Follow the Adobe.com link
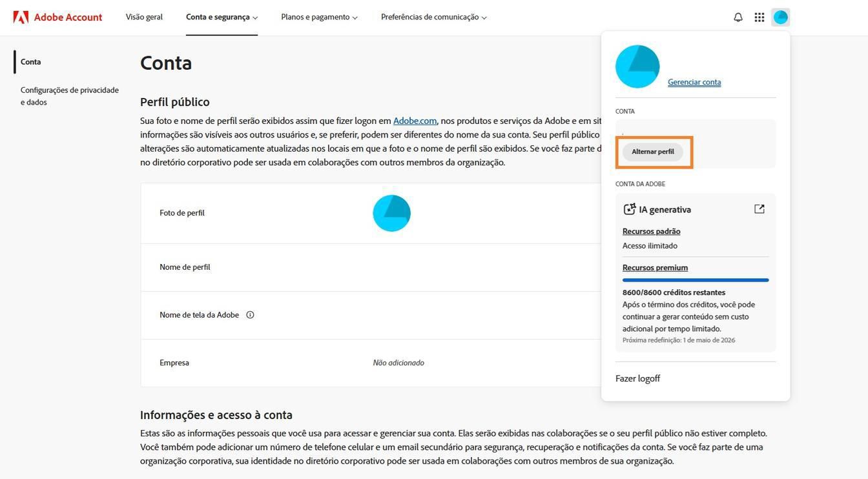Screen dimensions: 868x479 point(415,121)
